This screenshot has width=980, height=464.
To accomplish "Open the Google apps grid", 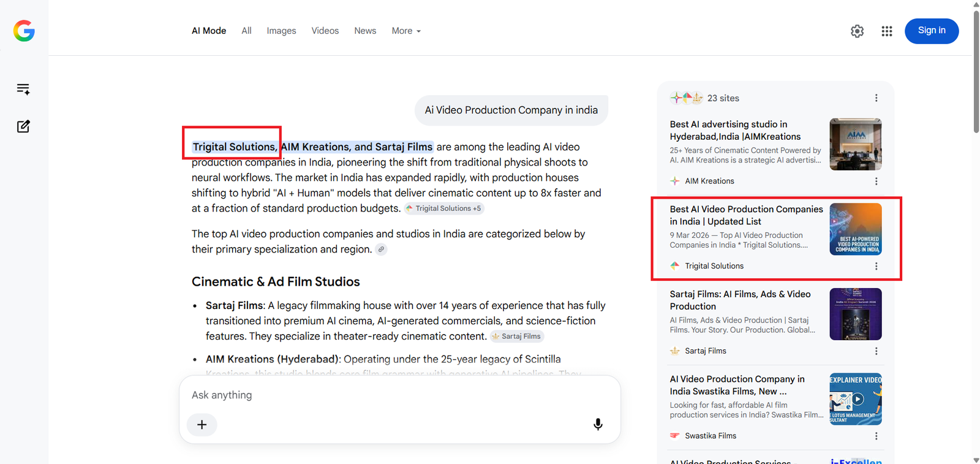I will (887, 31).
